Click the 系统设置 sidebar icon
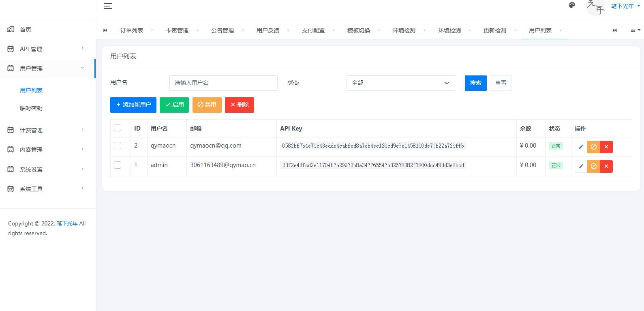This screenshot has height=311, width=644. (x=11, y=169)
